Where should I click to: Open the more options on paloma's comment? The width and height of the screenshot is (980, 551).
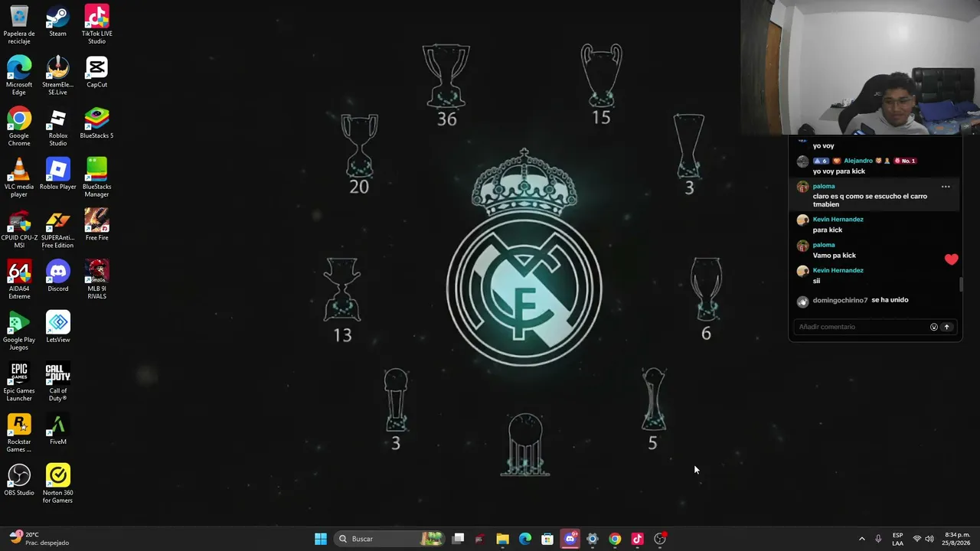coord(946,187)
